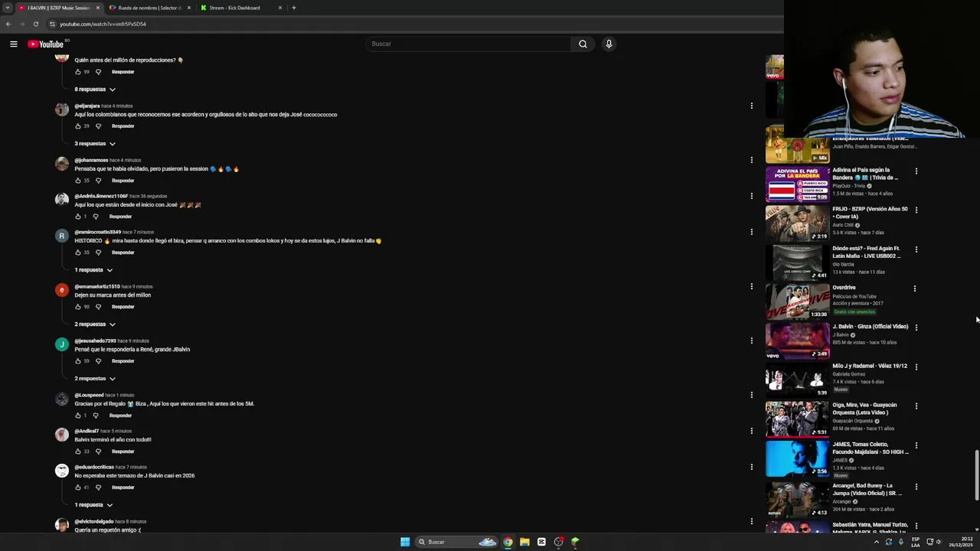Like the @eljarajara comment
This screenshot has width=980, height=551.
click(x=77, y=126)
